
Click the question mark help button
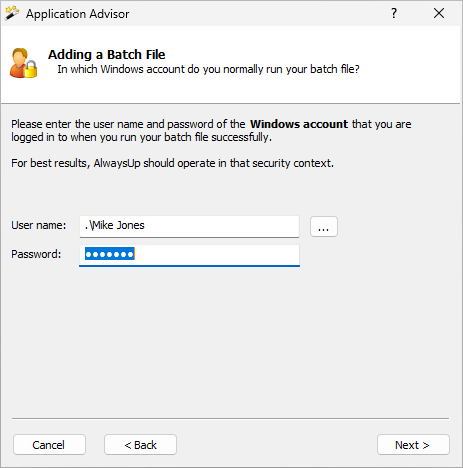click(394, 13)
